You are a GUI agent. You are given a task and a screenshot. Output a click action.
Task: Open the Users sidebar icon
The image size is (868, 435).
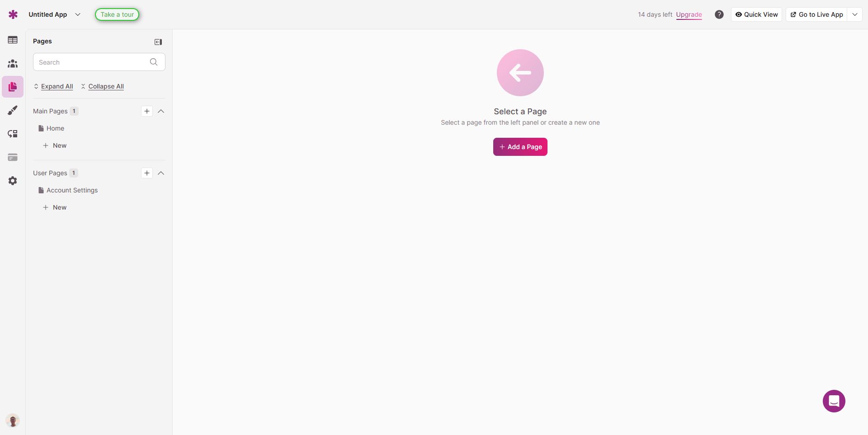[13, 64]
